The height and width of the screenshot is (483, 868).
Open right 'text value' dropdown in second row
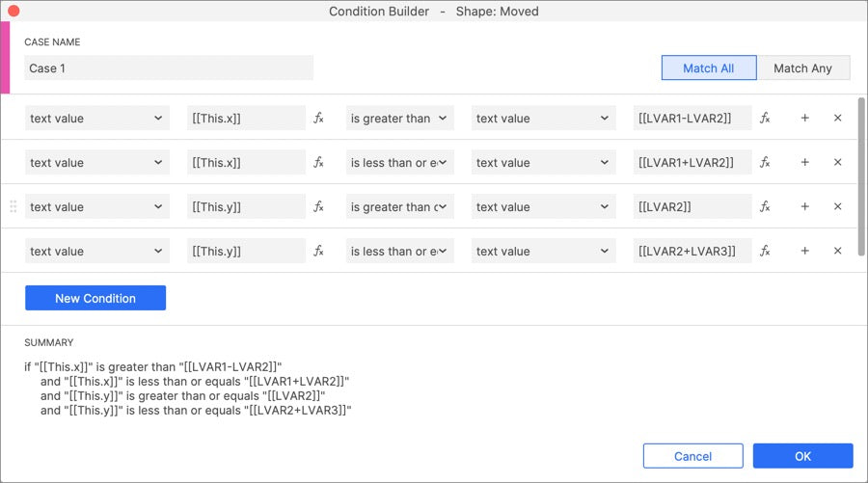click(543, 163)
